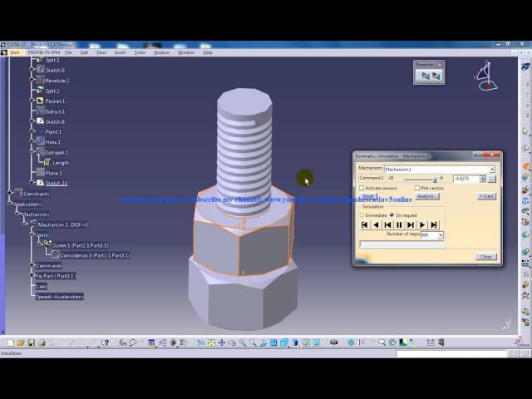The image size is (532, 399).
Task: Open the ENOVIA V5 VPM menu
Action: pos(43,52)
